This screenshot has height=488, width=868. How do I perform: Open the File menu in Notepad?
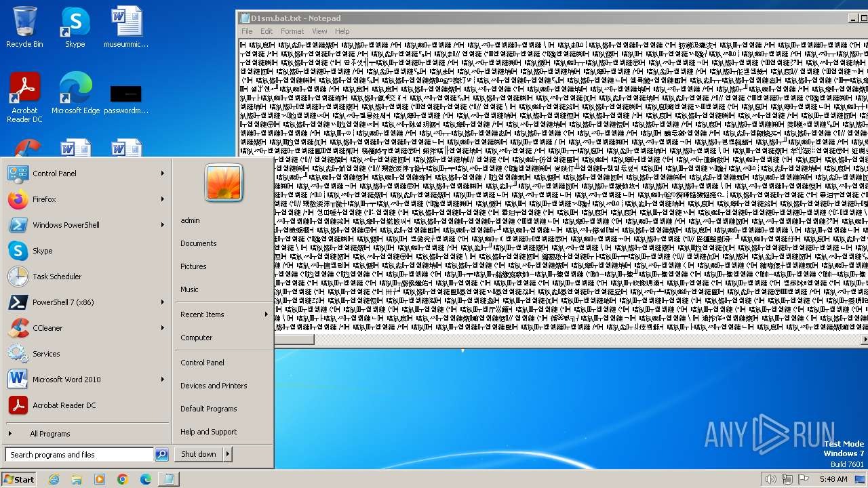(x=247, y=31)
